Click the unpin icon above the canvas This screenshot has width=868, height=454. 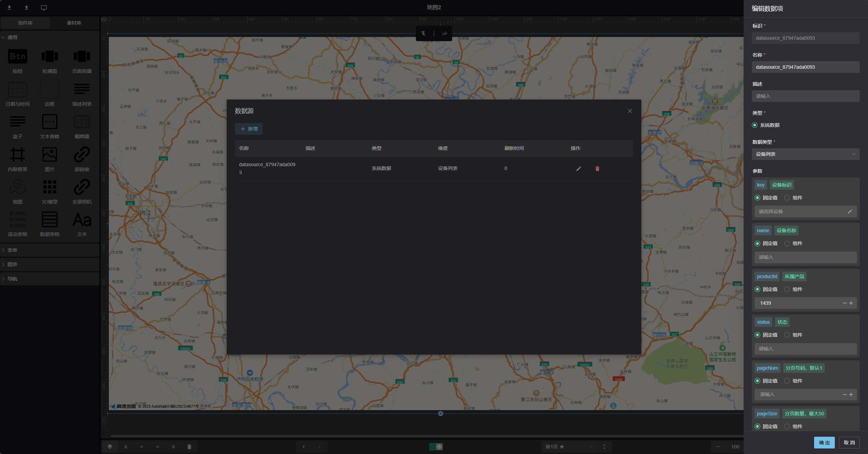424,34
